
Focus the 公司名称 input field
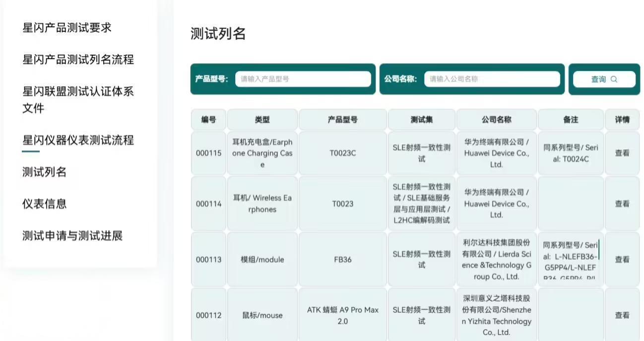(492, 79)
